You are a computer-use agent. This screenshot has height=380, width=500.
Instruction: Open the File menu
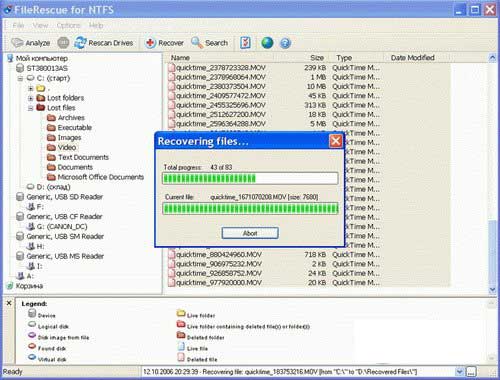click(x=18, y=25)
